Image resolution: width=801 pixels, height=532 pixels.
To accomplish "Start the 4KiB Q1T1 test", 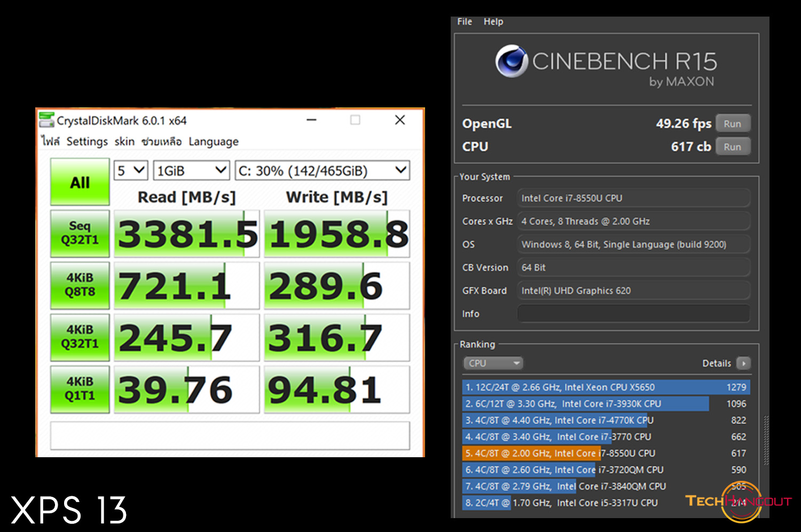I will [x=80, y=389].
